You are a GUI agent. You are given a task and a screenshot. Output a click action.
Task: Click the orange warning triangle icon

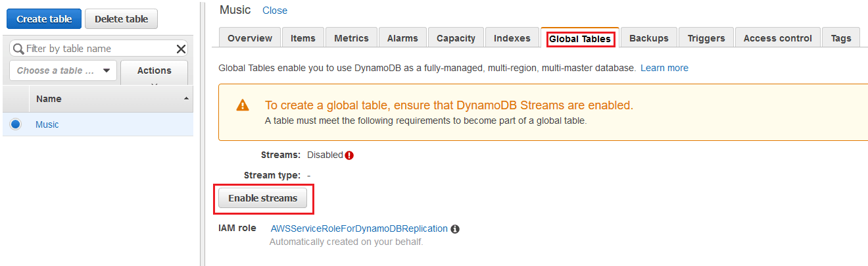click(243, 105)
